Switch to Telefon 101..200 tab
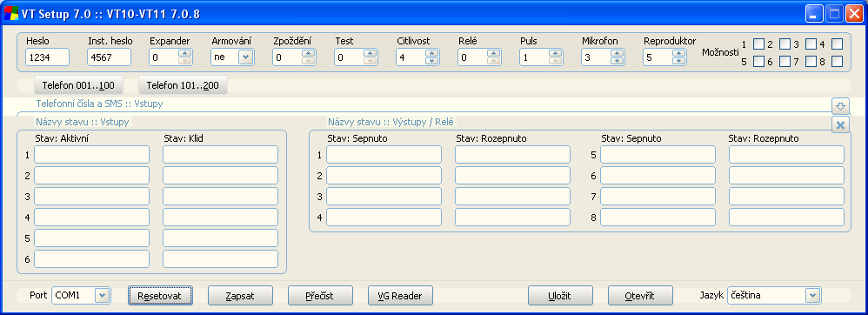This screenshot has height=315, width=868. pyautogui.click(x=183, y=84)
